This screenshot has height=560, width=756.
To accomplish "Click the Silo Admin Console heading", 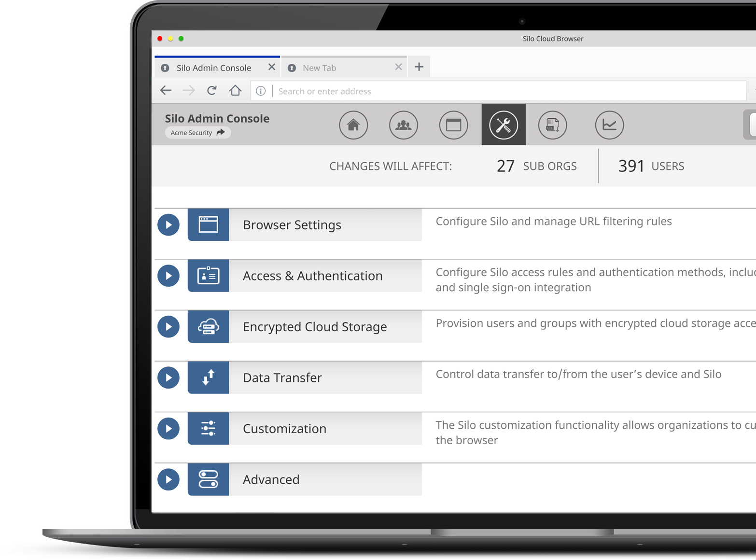I will (217, 118).
